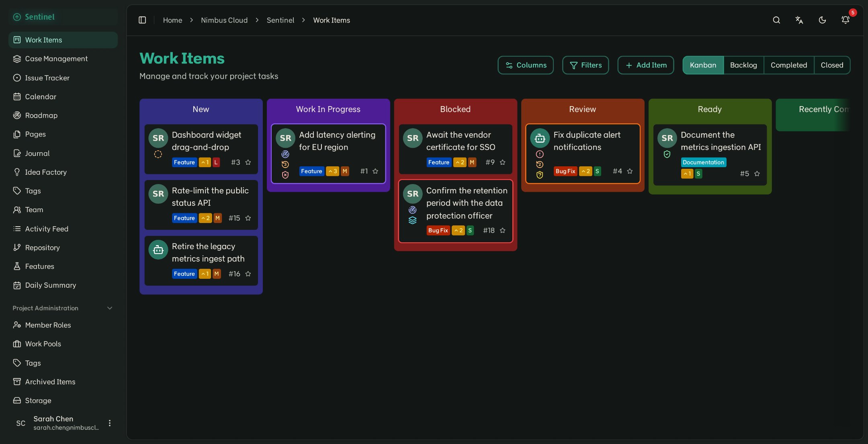The width and height of the screenshot is (868, 444).
Task: Go to Nimbus Cloud breadcrumb
Action: point(224,20)
